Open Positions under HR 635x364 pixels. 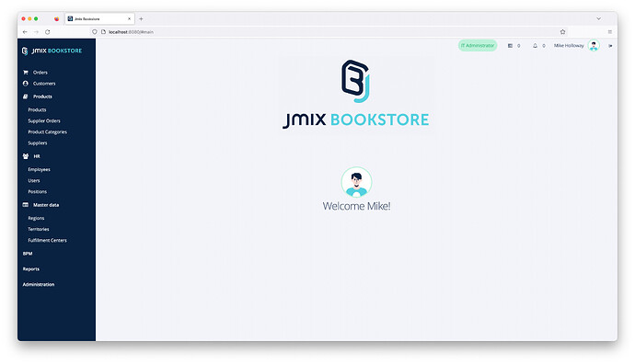tap(37, 192)
